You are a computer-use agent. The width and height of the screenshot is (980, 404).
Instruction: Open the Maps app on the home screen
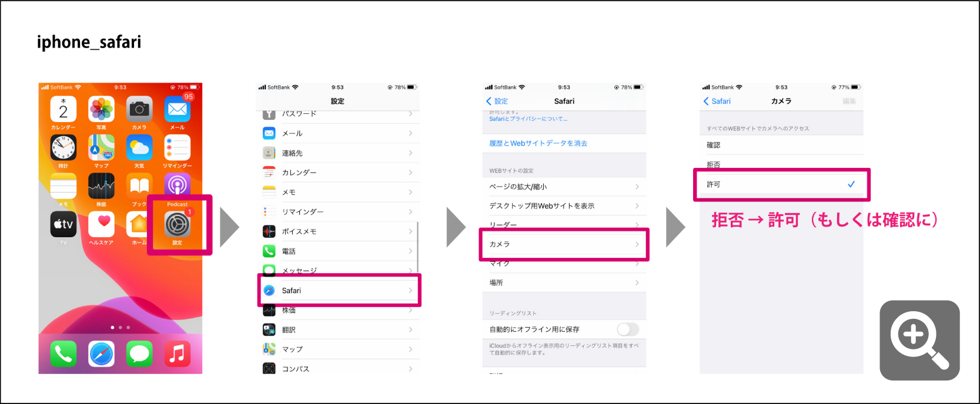pos(101,147)
